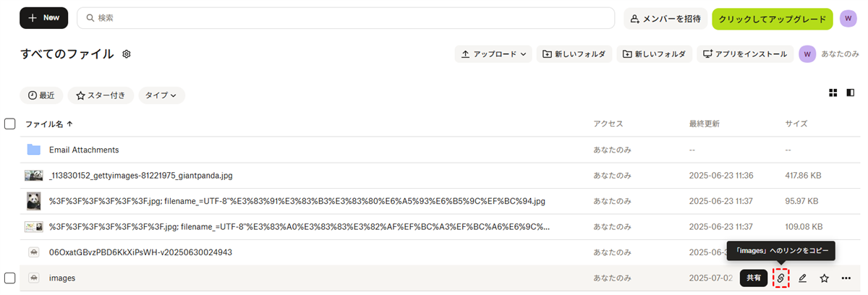The height and width of the screenshot is (295, 868).
Task: Open the purple account avatar in the top bar
Action: (x=848, y=18)
